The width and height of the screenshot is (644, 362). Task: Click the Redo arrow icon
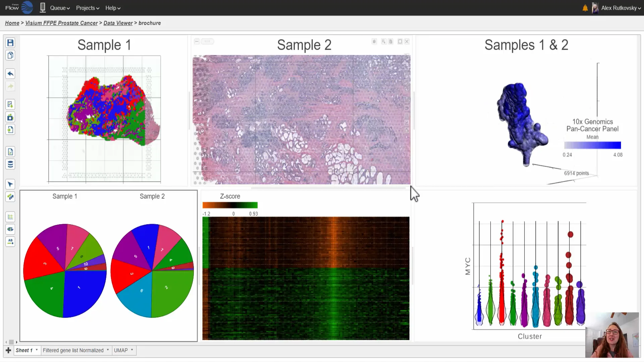click(10, 86)
